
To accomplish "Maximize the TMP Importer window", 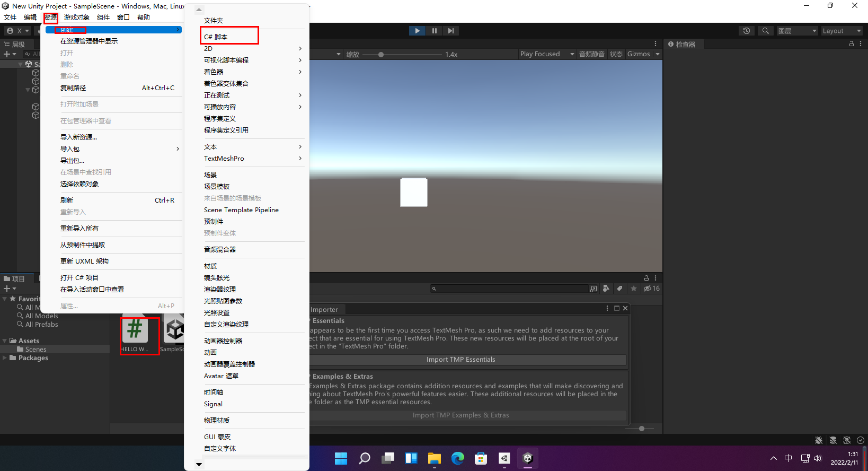I will click(x=617, y=308).
